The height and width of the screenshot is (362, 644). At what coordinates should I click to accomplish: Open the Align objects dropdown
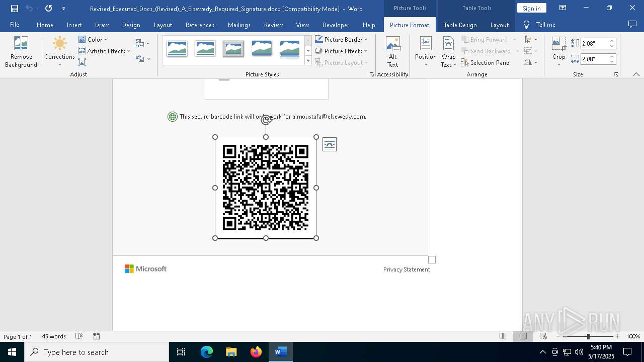tap(530, 39)
